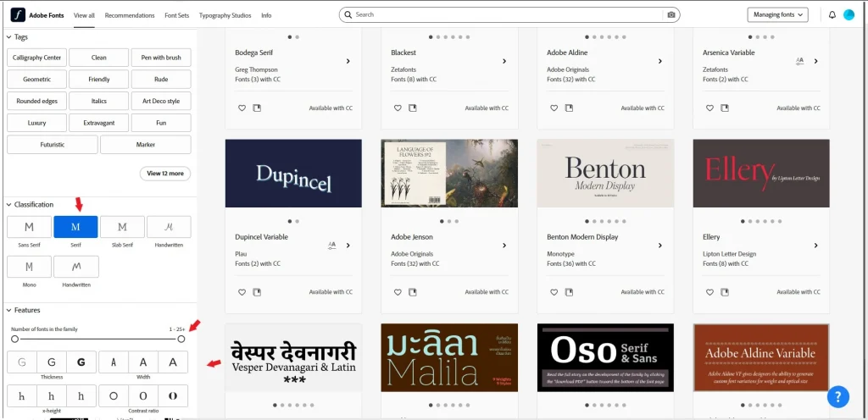The height and width of the screenshot is (420, 868).
Task: Add Blackest to a font pack
Action: point(413,108)
